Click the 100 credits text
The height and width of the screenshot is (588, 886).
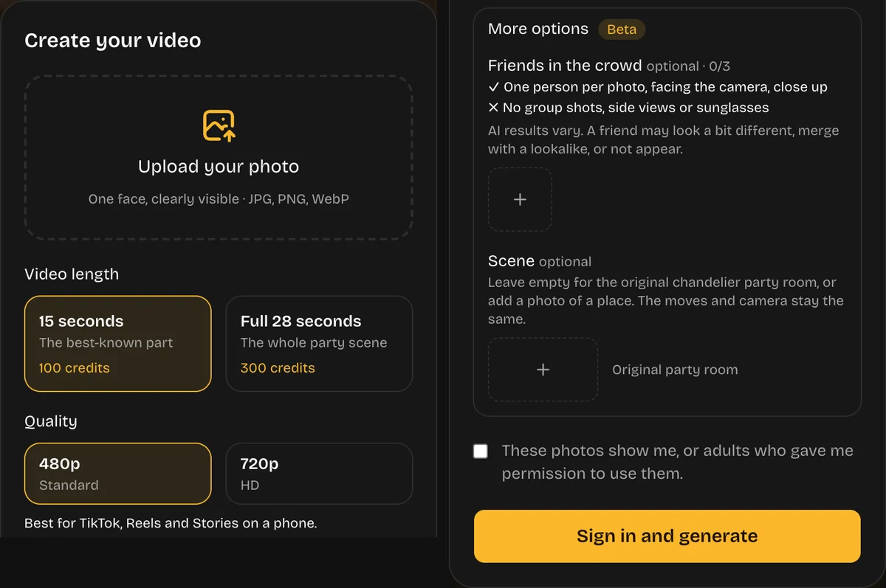tap(74, 367)
